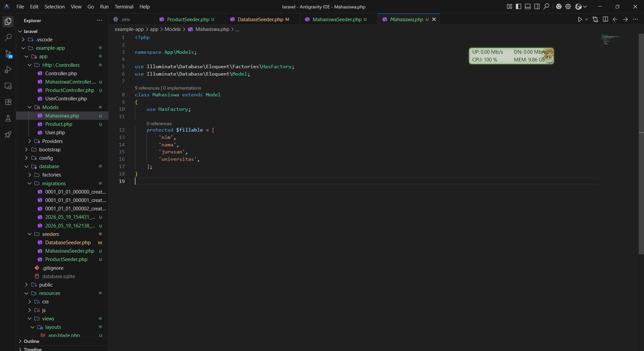Expand the Timeline section
644x351 pixels.
click(x=62, y=349)
